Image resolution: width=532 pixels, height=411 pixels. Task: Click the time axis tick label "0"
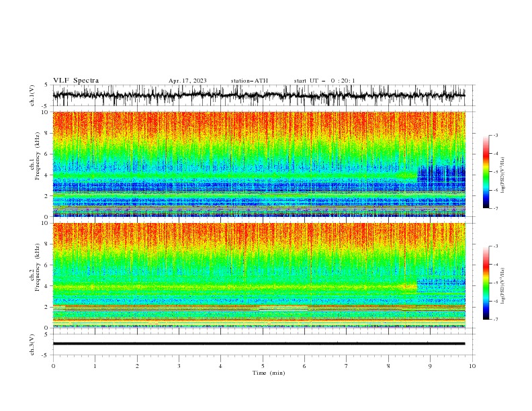click(53, 366)
